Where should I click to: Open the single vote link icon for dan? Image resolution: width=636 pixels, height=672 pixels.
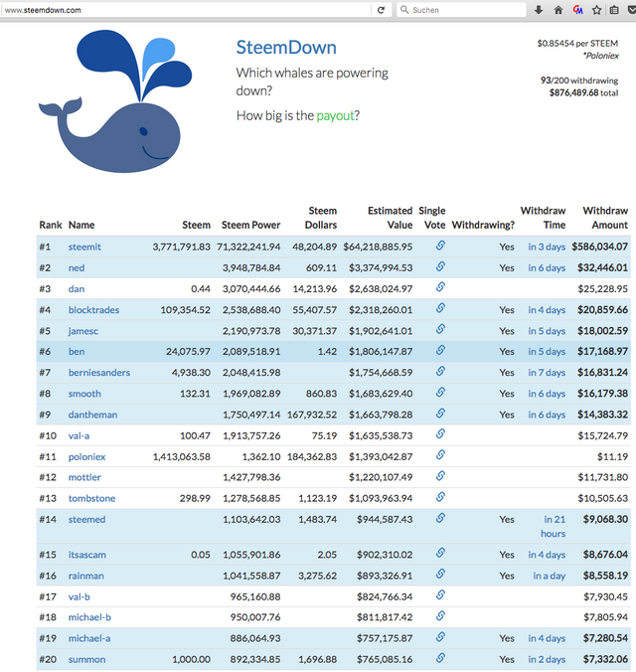(x=440, y=287)
